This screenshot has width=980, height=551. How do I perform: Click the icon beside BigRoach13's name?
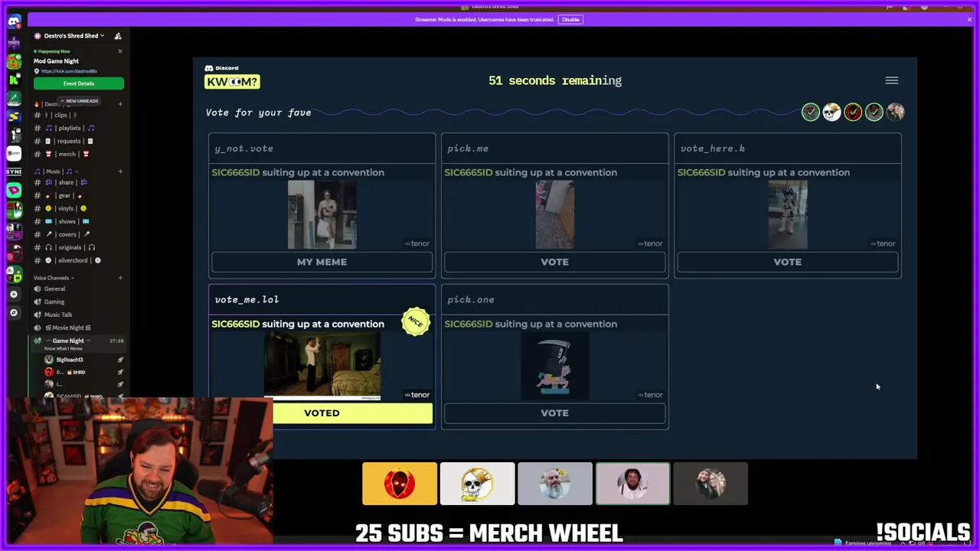(120, 360)
